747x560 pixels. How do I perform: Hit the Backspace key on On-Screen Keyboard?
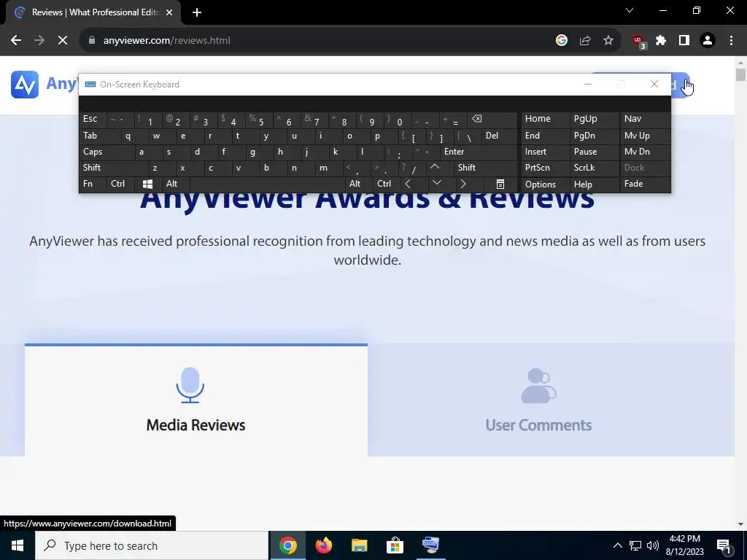(x=492, y=120)
